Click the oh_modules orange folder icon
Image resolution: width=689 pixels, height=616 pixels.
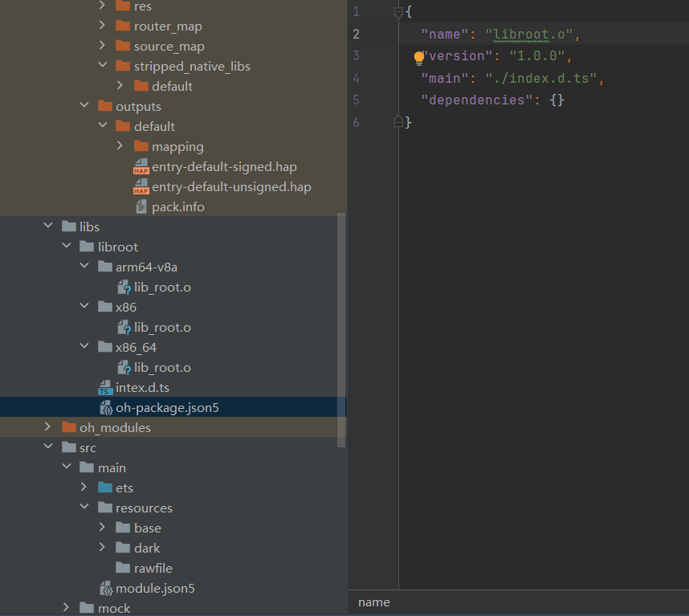[69, 426]
